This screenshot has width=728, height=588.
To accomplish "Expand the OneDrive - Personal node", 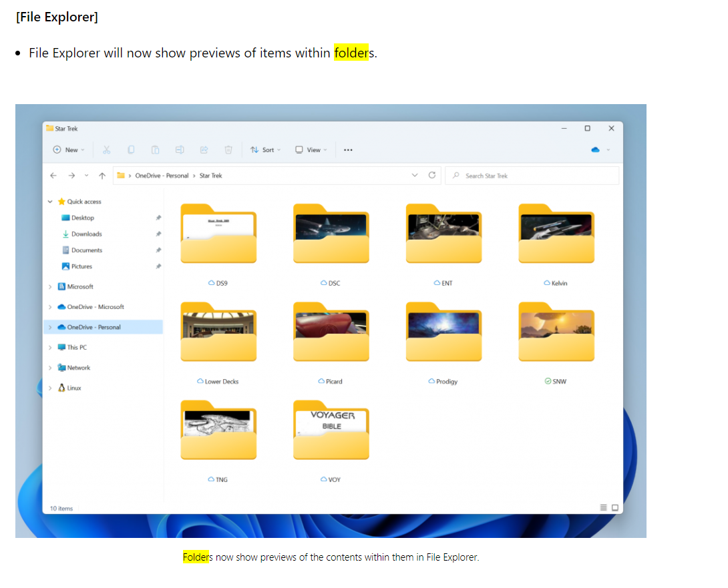I will pyautogui.click(x=50, y=327).
